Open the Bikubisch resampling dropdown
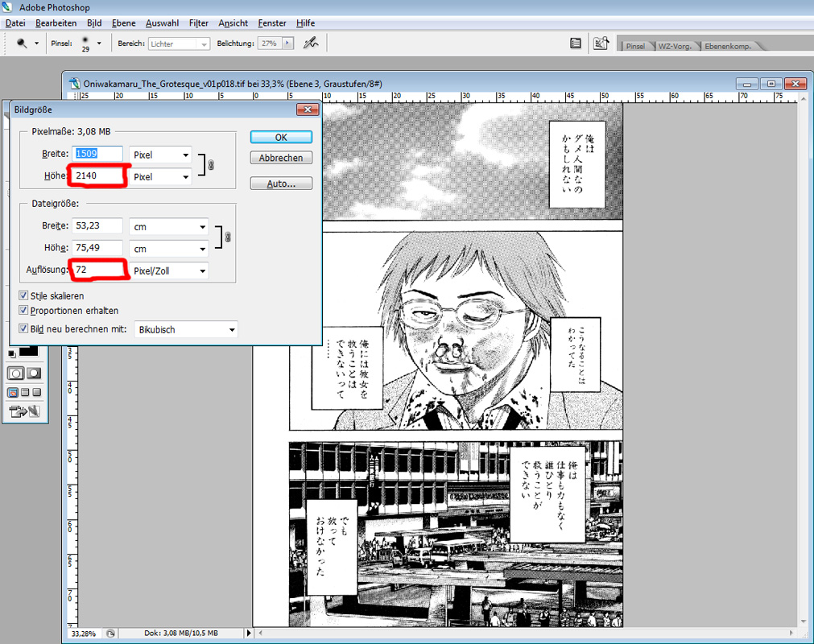814x644 pixels. click(x=186, y=329)
